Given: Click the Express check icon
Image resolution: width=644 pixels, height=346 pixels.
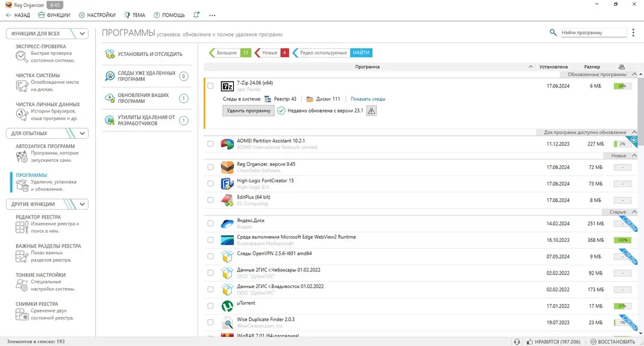Looking at the screenshot, I should click(x=21, y=57).
